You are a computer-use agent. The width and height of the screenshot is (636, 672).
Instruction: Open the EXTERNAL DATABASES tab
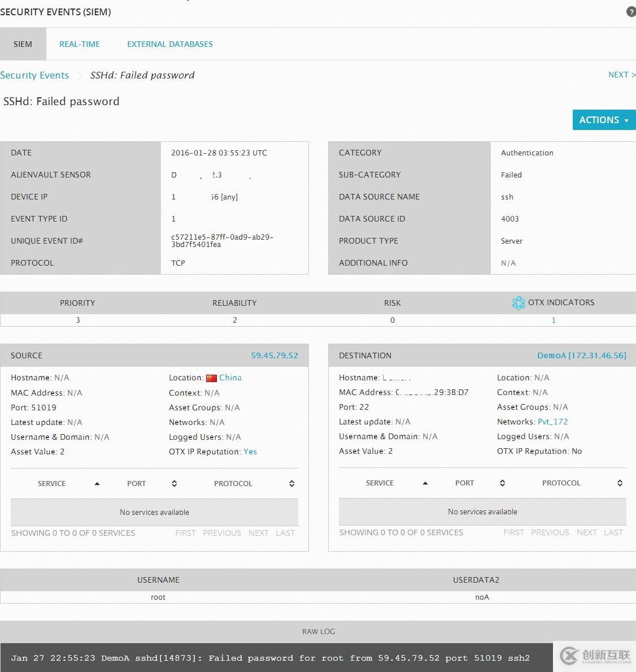click(169, 44)
